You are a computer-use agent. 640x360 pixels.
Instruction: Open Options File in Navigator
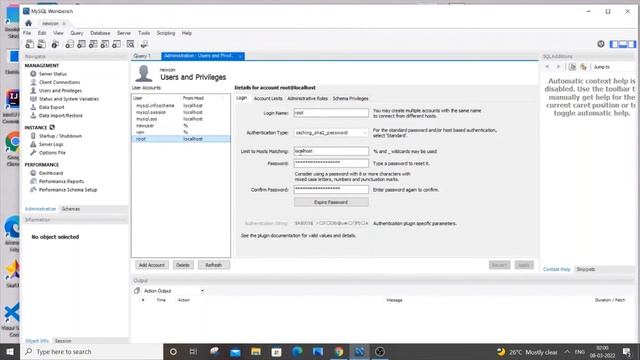(52, 153)
